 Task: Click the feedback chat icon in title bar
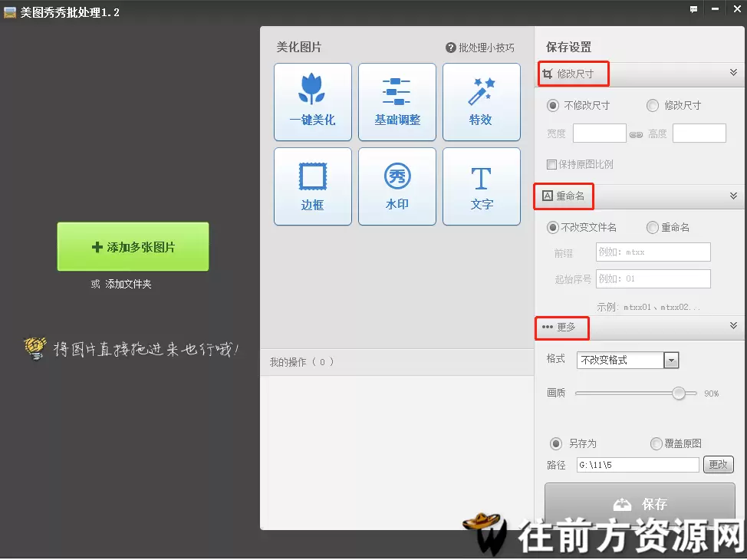[693, 9]
